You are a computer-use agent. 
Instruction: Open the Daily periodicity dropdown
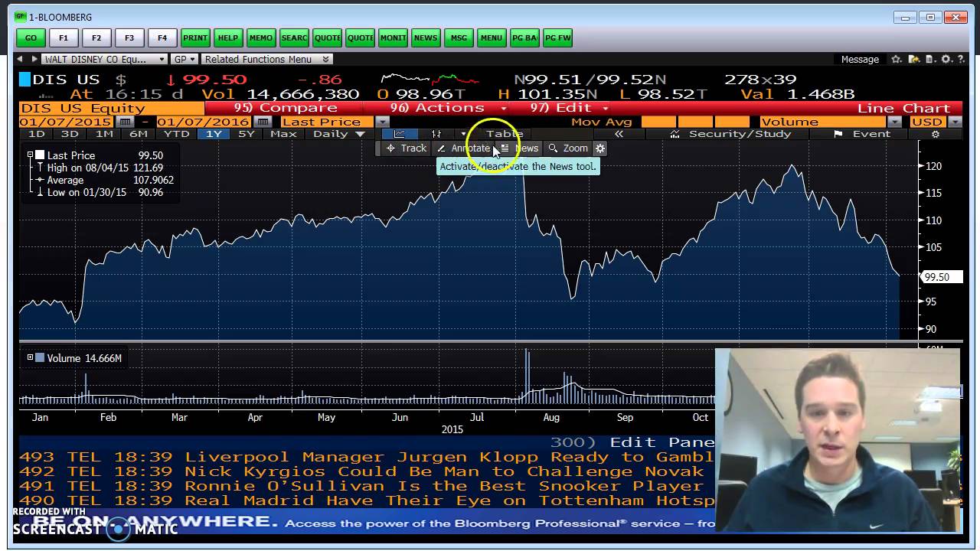(x=338, y=134)
